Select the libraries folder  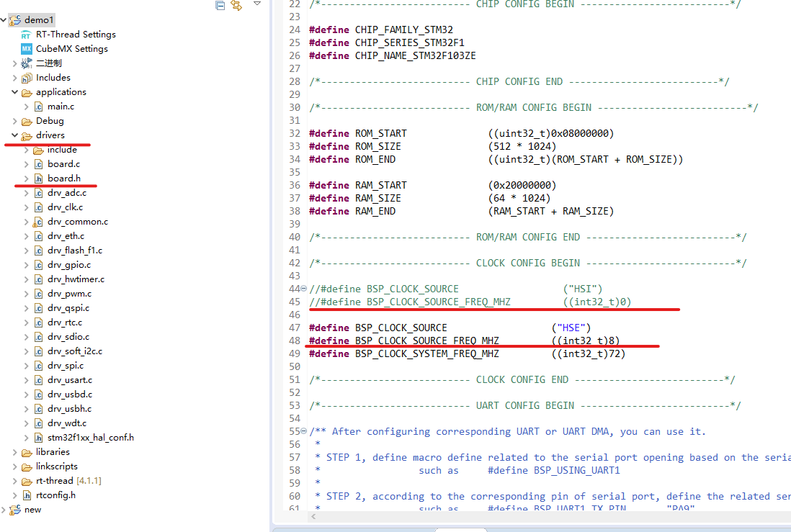[x=50, y=451]
